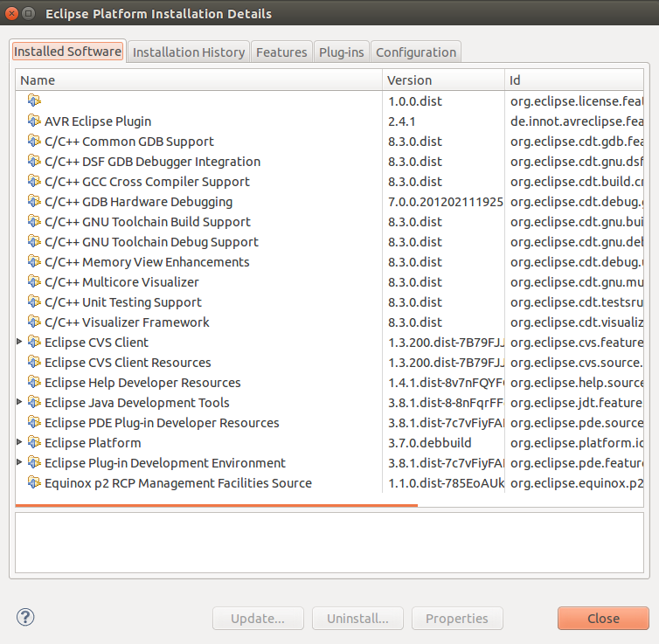Click icon beside Eclipse Help Developer Resources
The image size is (659, 644).
pyautogui.click(x=34, y=382)
